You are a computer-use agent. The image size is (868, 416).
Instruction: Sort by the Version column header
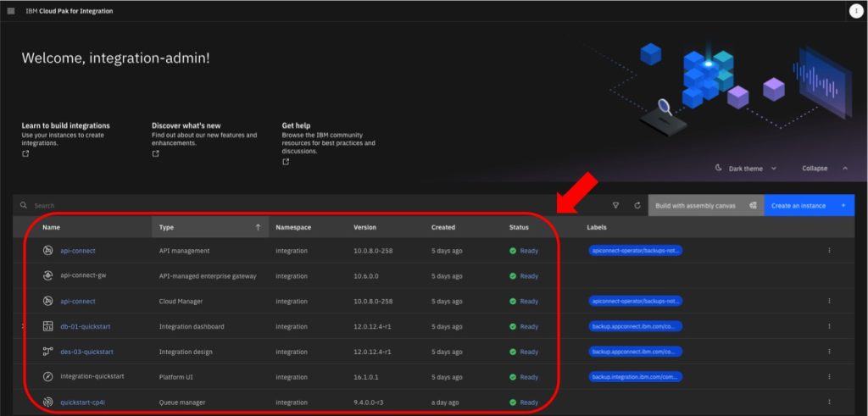(x=364, y=227)
